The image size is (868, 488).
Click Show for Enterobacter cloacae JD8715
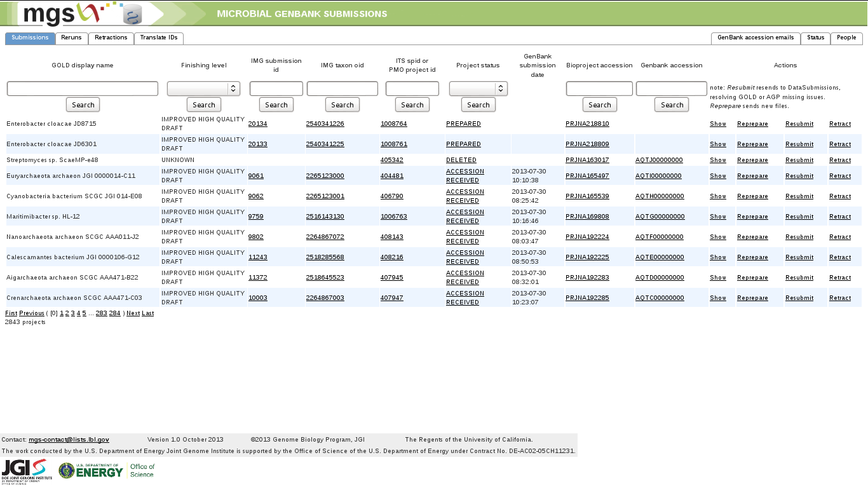[x=718, y=124]
